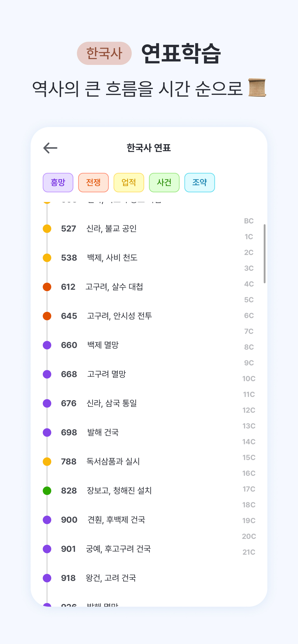Viewport: 298px width, 644px height.
Task: Jump to BC in century index
Action: [x=249, y=221]
